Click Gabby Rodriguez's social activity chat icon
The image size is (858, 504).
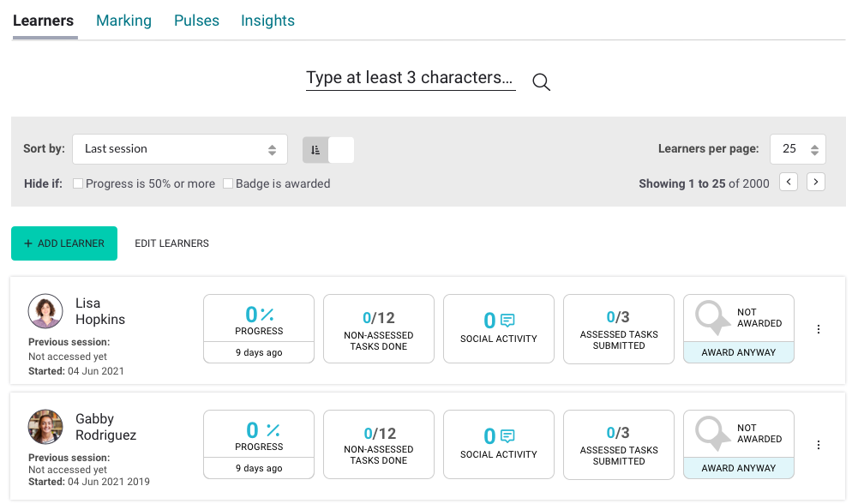point(507,436)
